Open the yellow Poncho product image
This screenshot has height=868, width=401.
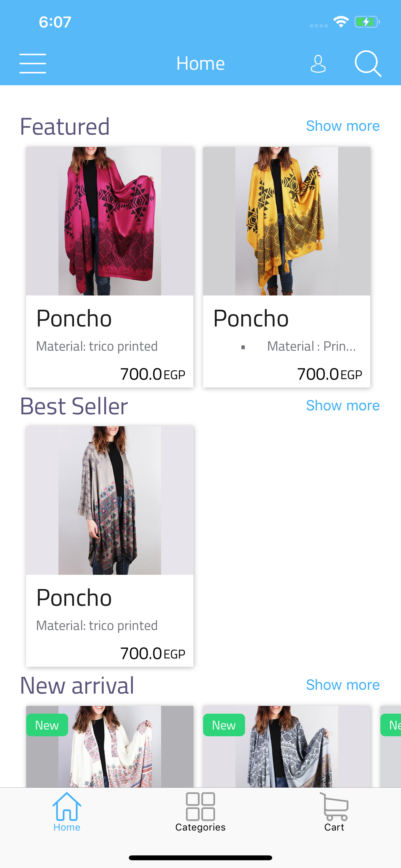pos(286,221)
